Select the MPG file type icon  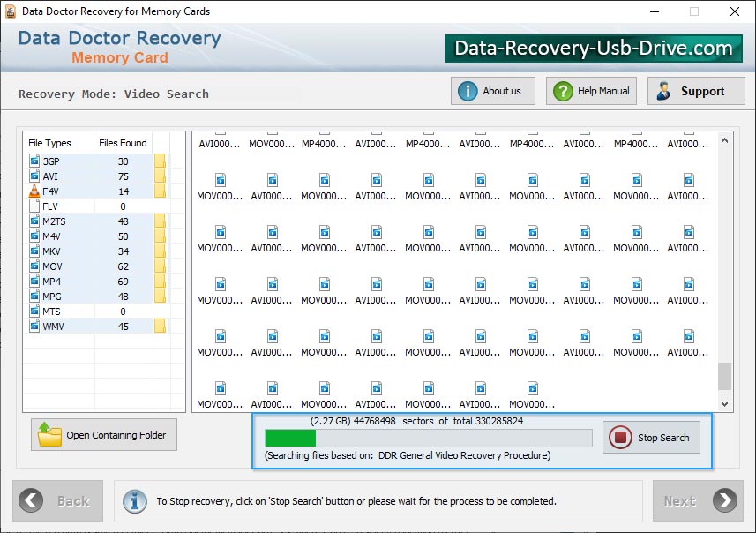[x=34, y=296]
